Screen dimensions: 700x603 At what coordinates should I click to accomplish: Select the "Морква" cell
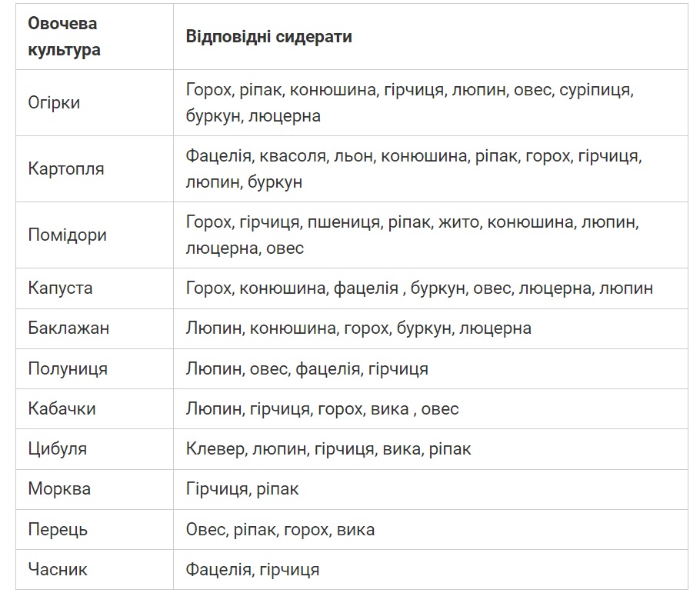click(59, 488)
